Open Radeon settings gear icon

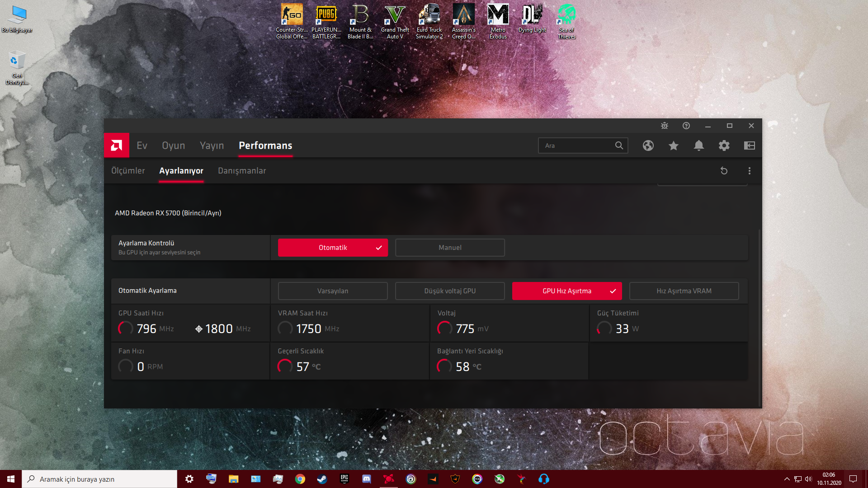click(x=724, y=145)
